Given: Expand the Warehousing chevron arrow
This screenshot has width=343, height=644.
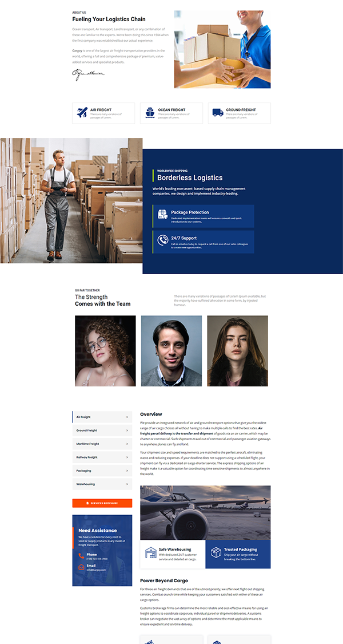Looking at the screenshot, I should (x=127, y=484).
